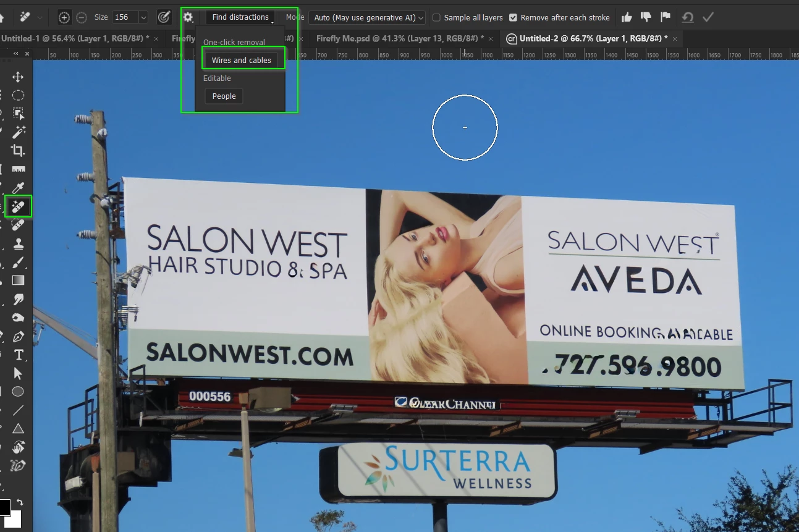Image resolution: width=799 pixels, height=532 pixels.
Task: Select the Magic Wand tool
Action: (18, 132)
